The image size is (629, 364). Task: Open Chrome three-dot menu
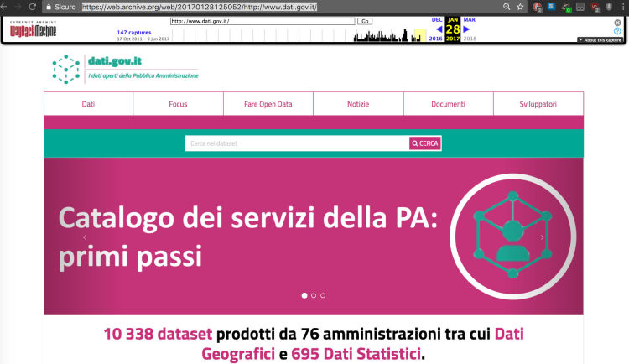tap(623, 7)
